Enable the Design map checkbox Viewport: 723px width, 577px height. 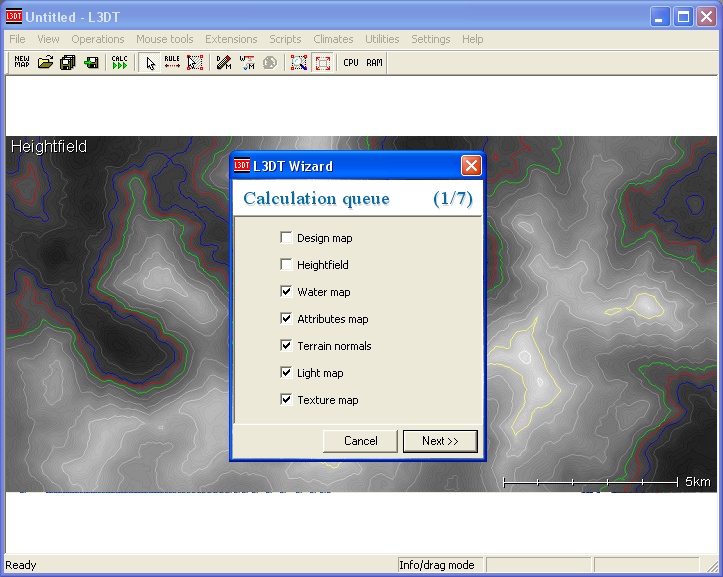pyautogui.click(x=287, y=238)
